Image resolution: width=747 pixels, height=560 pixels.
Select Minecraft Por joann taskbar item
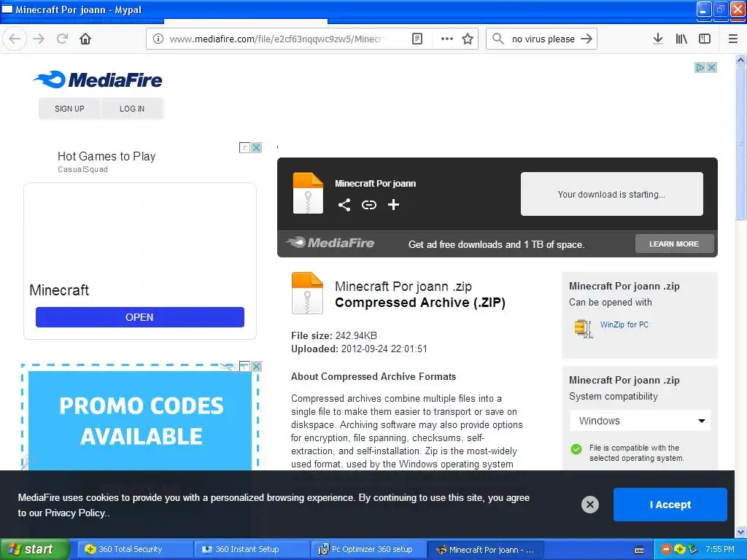pos(484,549)
